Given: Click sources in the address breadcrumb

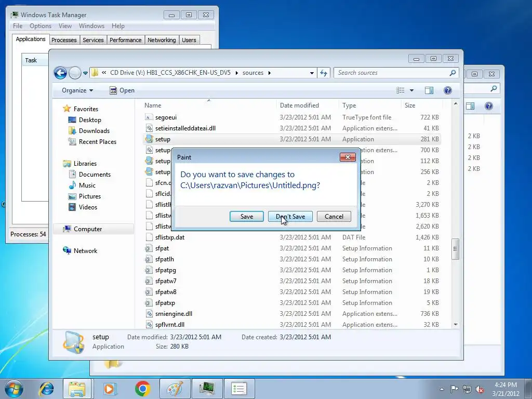Looking at the screenshot, I should [x=253, y=73].
